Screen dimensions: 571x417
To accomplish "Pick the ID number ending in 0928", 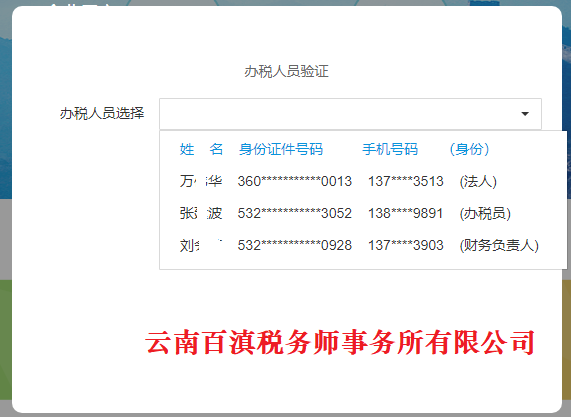I will pos(295,245).
